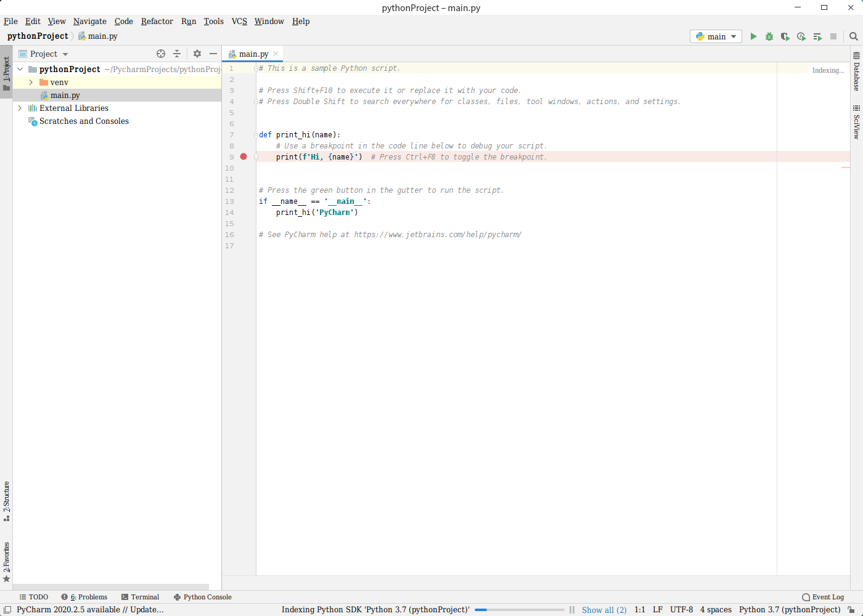The width and height of the screenshot is (863, 616).
Task: Click the lock read-only icon in status bar
Action: [851, 610]
